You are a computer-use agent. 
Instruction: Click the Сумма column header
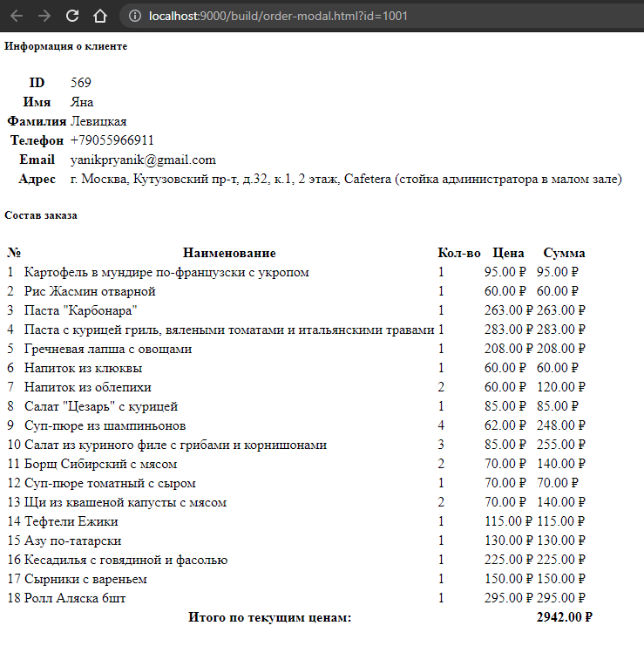(564, 253)
